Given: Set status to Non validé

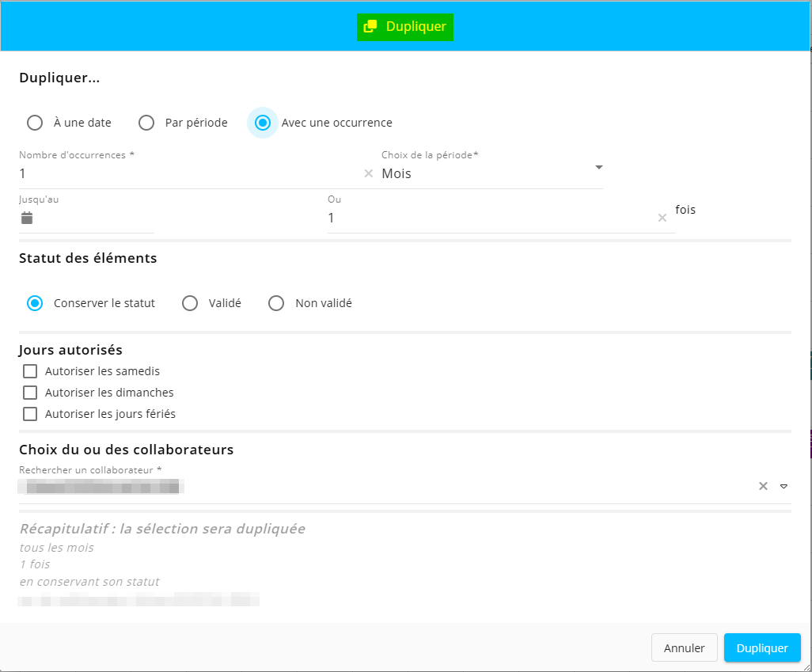Looking at the screenshot, I should click(276, 303).
